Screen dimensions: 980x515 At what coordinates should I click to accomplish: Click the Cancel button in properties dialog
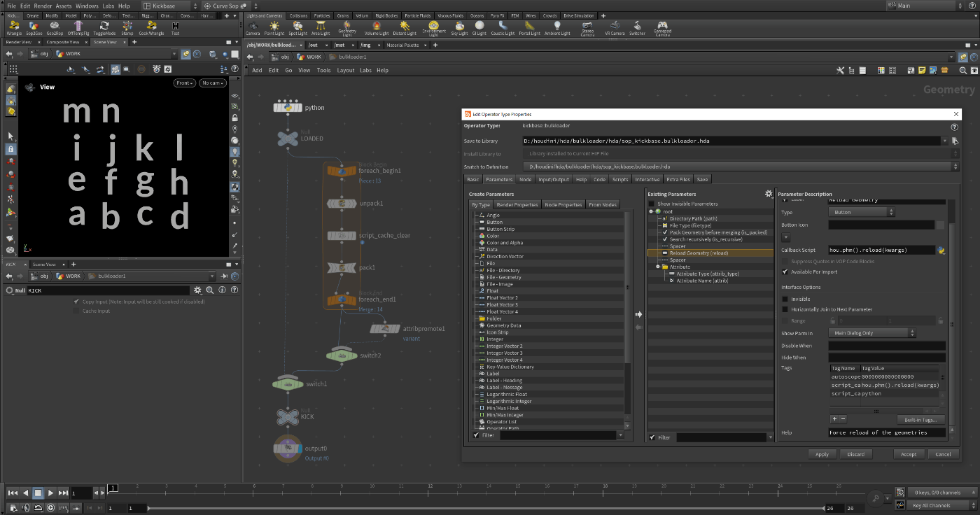[943, 454]
